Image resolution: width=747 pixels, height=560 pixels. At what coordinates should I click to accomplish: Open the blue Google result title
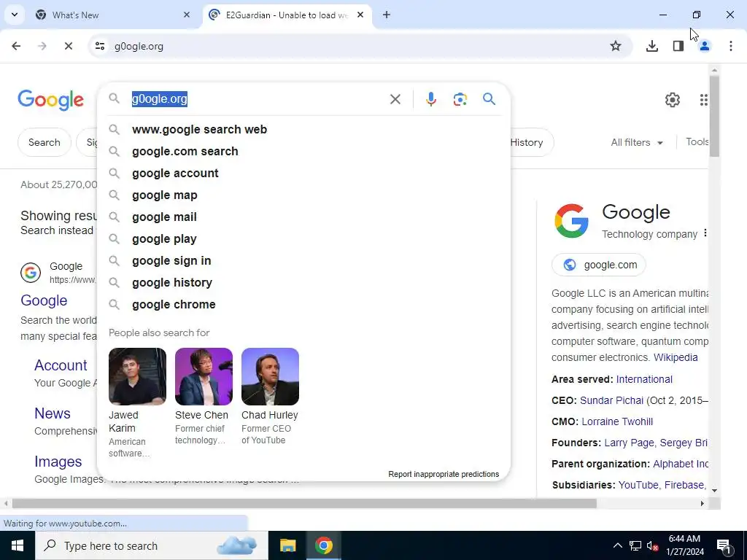(44, 301)
